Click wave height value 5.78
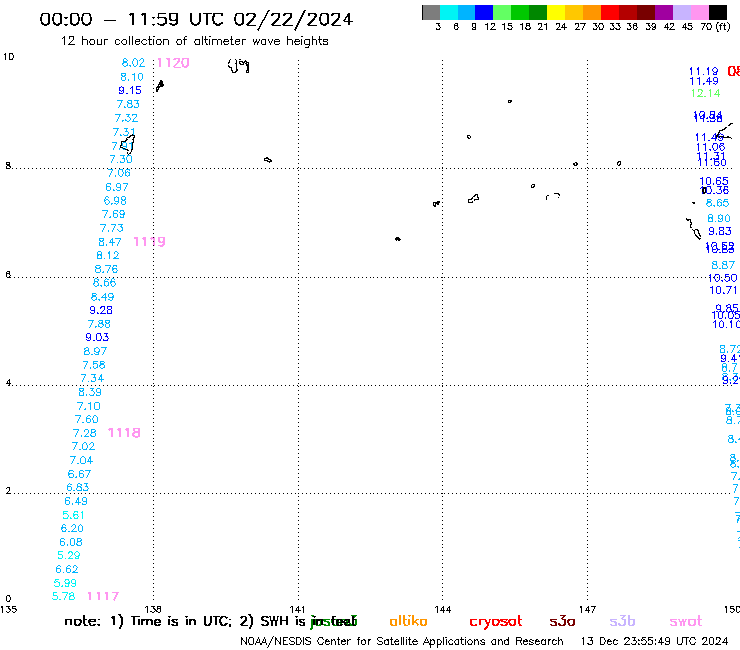This screenshot has width=740, height=650. pyautogui.click(x=64, y=596)
